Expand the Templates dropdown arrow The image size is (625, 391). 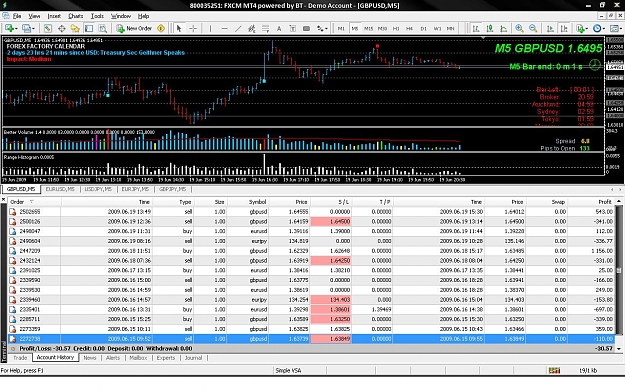point(621,29)
